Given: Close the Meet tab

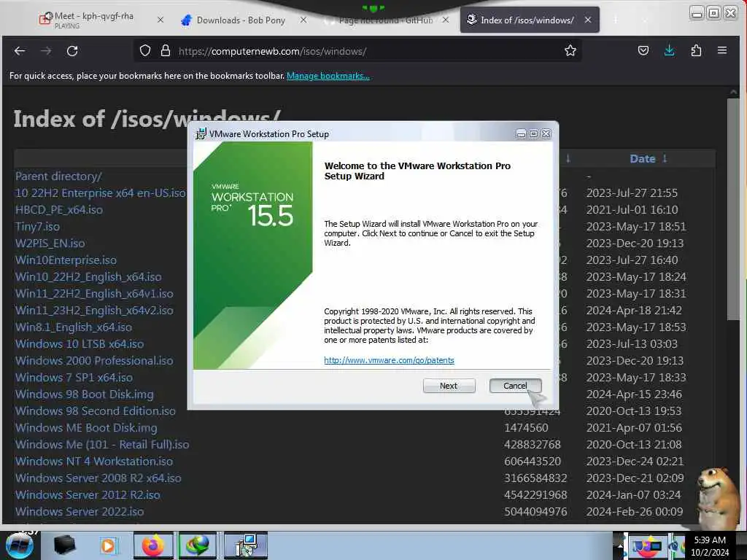Looking at the screenshot, I should [160, 20].
